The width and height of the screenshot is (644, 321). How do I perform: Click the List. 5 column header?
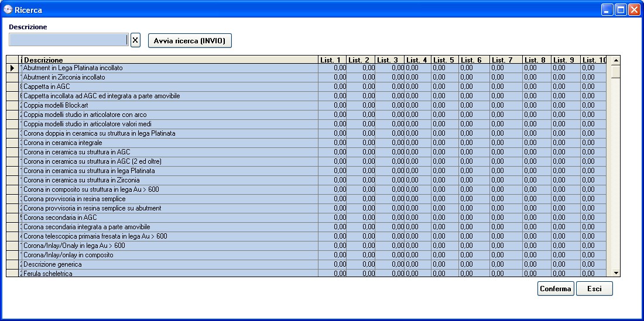click(x=445, y=60)
